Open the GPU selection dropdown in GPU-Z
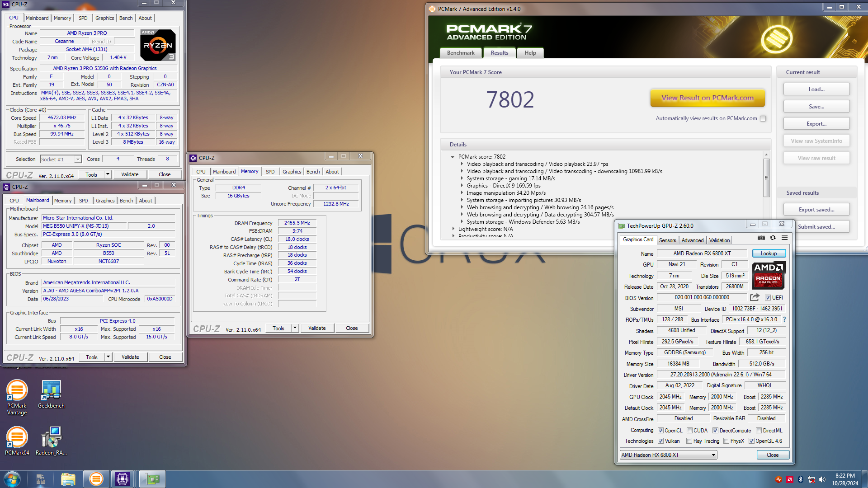 (x=669, y=455)
